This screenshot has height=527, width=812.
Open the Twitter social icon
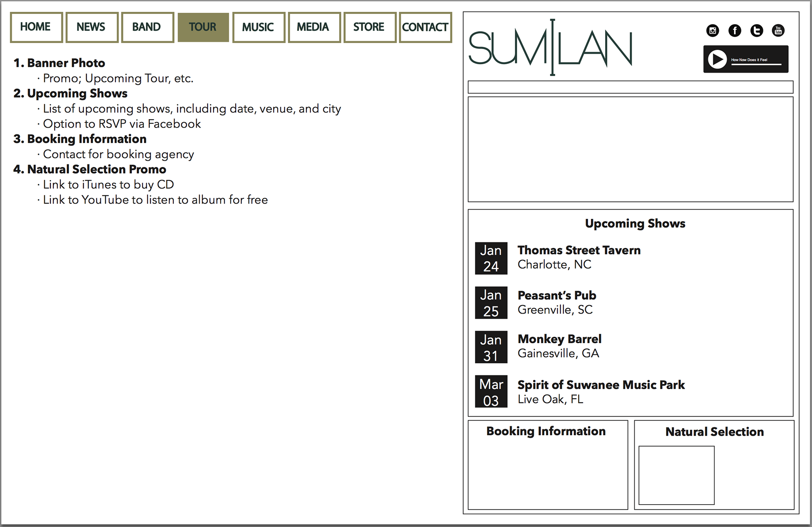[757, 30]
